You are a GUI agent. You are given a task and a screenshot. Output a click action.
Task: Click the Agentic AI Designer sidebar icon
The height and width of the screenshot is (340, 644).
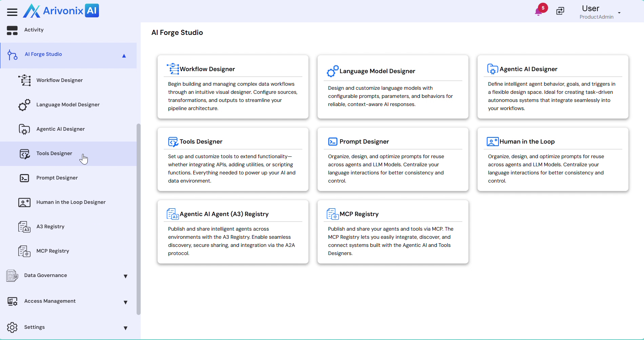tap(24, 129)
